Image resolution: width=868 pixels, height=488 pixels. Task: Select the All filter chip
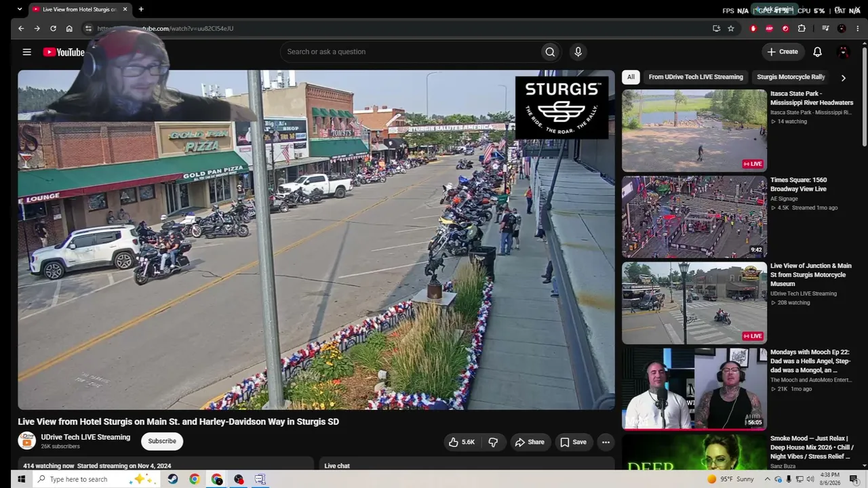coord(631,77)
